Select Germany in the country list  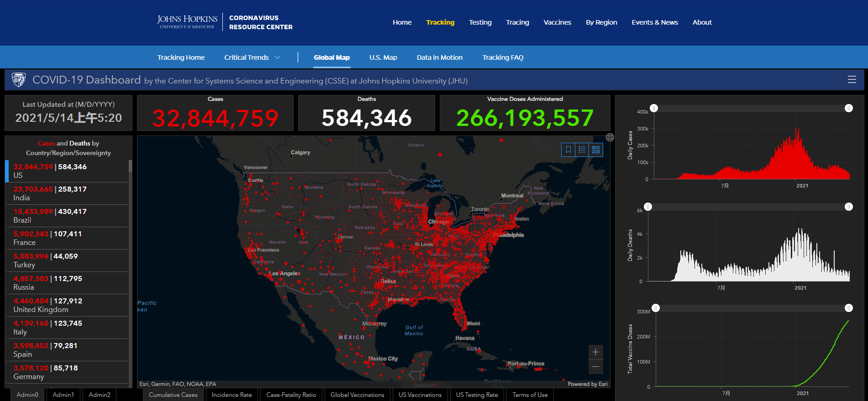coord(67,372)
